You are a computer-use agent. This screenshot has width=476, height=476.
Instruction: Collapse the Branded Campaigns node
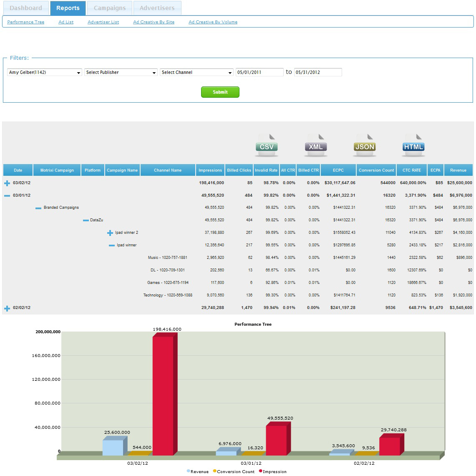[38, 208]
